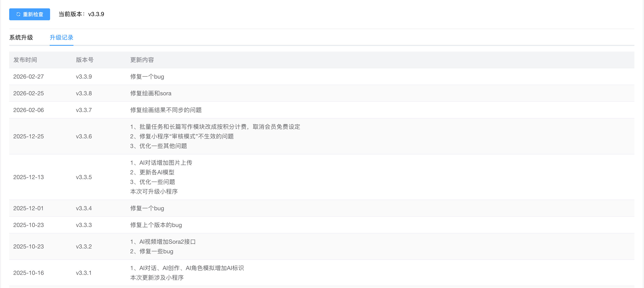644x288 pixels.
Task: Click version cell v3.3.7
Action: tap(84, 110)
